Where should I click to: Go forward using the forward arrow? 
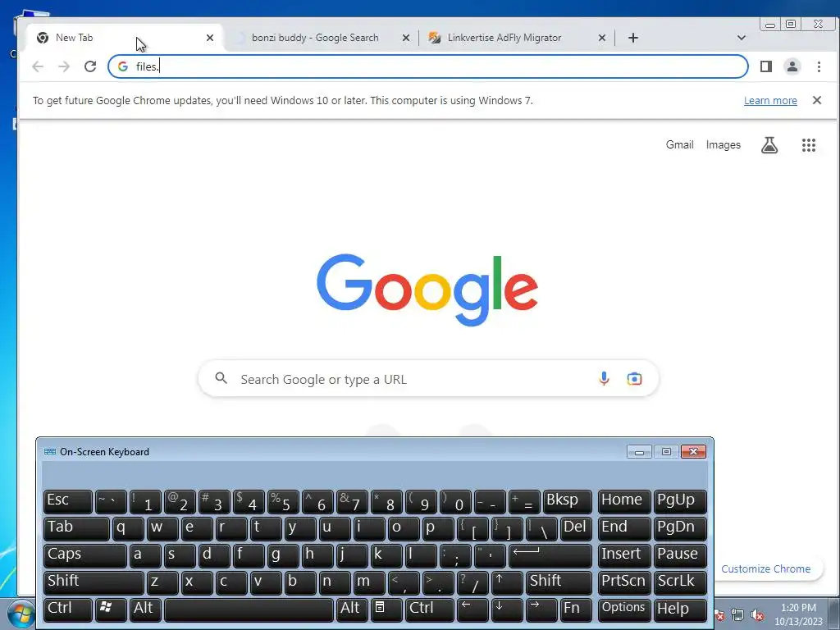[x=64, y=66]
